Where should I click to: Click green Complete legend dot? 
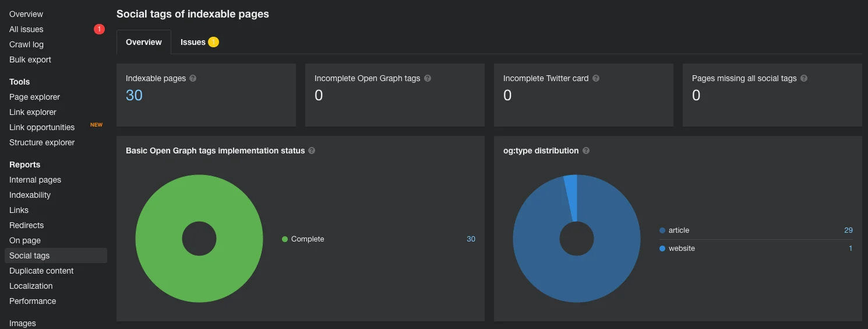tap(285, 239)
